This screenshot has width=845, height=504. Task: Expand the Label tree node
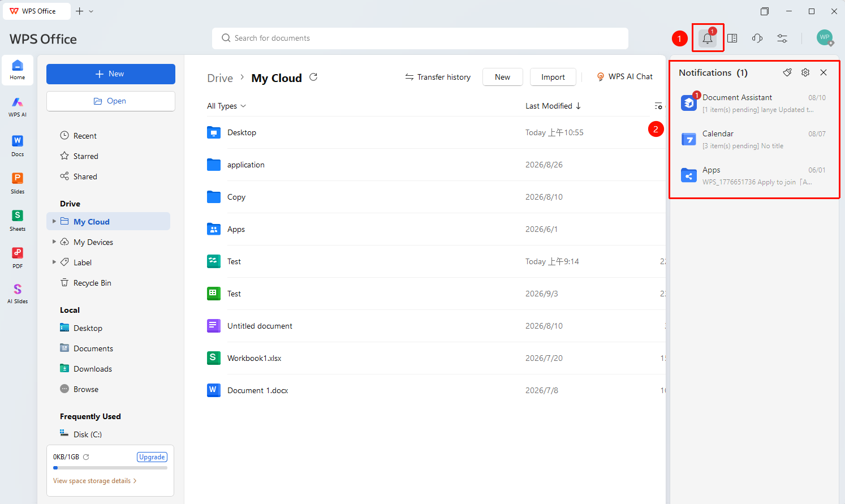(x=54, y=262)
